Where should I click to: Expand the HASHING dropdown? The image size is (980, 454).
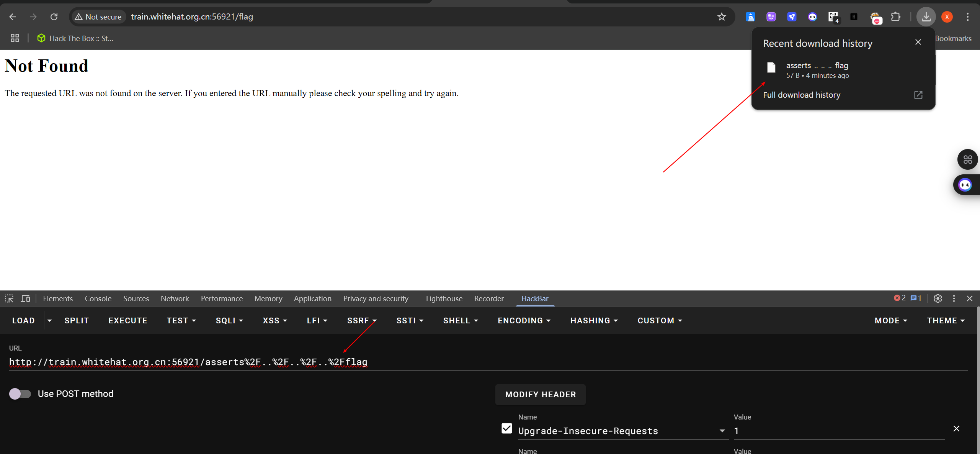(x=594, y=321)
